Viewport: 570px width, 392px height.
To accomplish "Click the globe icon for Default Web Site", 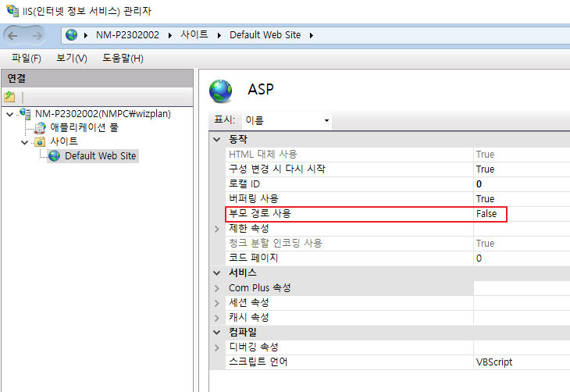I will 54,156.
